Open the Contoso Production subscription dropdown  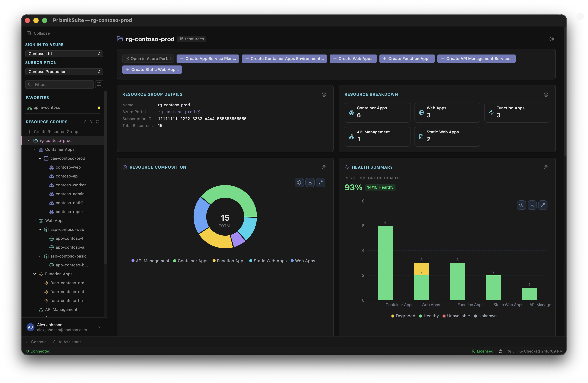(x=64, y=72)
